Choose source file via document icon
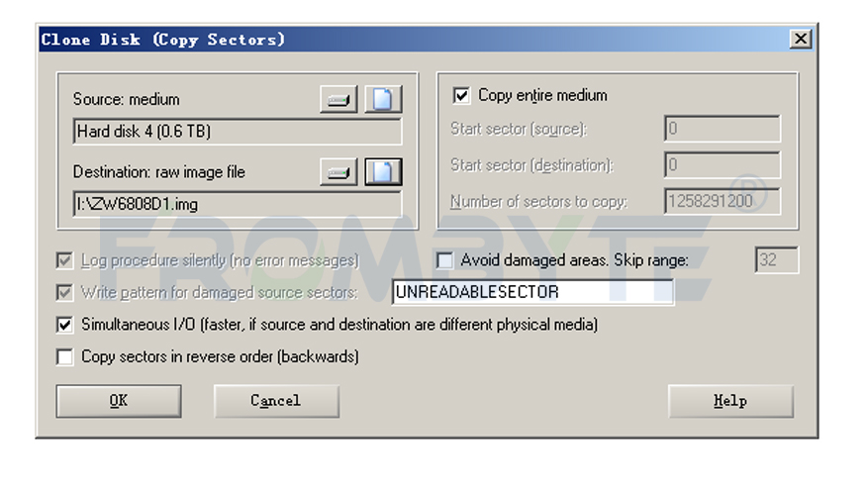Viewport: 868px width, 495px height. pos(383,100)
